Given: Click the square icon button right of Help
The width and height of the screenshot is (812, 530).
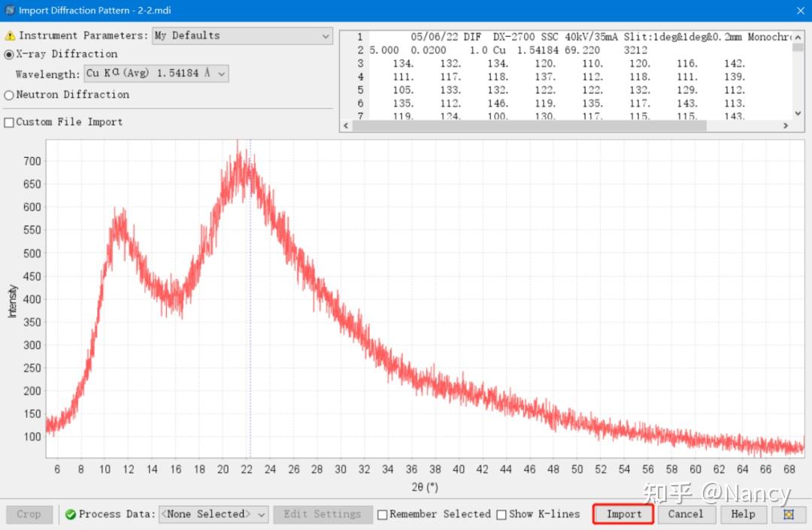Looking at the screenshot, I should click(x=788, y=514).
